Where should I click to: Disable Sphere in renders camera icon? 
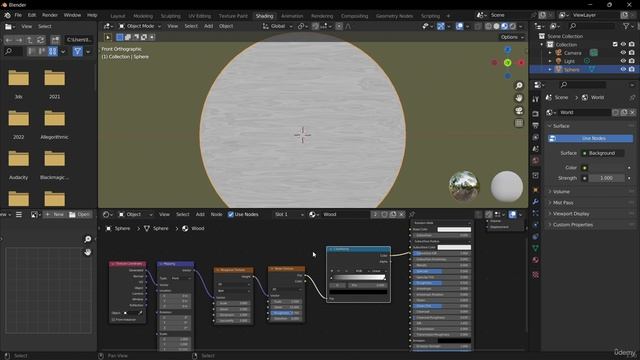click(x=632, y=69)
